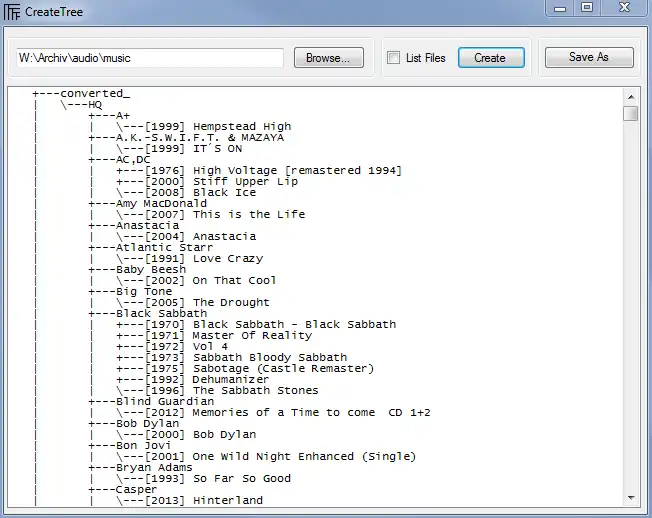Click the [1991] Love Crazy line
652x518 pixels.
190,259
